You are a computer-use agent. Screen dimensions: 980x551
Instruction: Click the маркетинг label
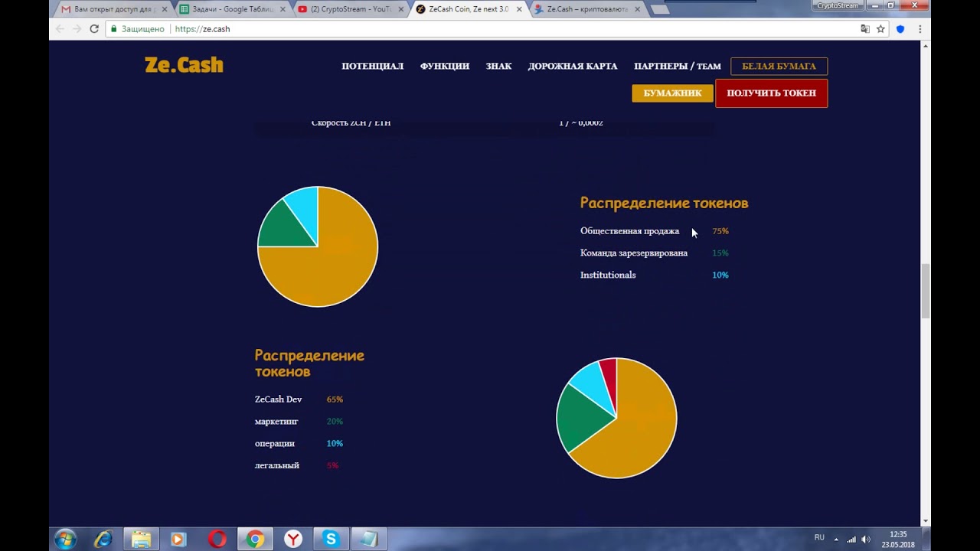(276, 422)
